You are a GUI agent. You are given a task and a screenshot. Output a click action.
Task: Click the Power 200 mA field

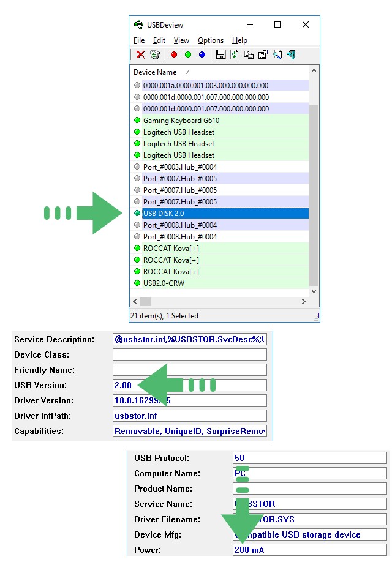310,550
